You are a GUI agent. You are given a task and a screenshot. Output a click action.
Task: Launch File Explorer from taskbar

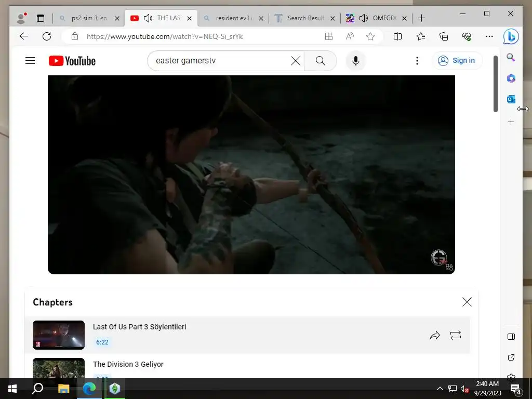click(x=63, y=389)
